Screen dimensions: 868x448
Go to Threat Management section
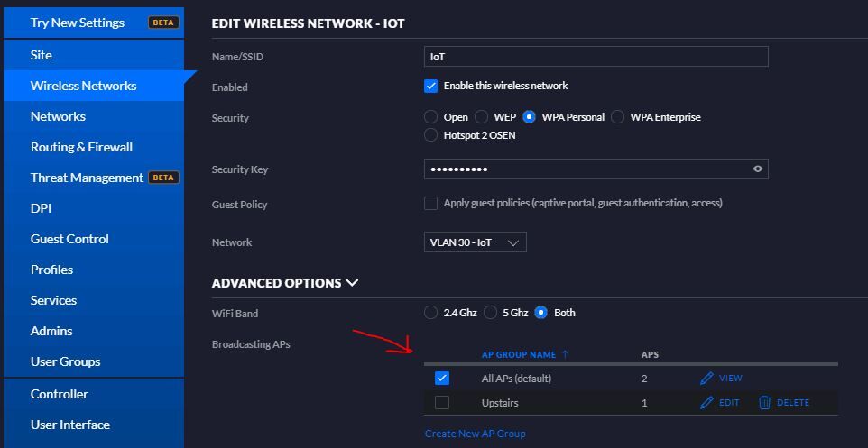point(87,178)
